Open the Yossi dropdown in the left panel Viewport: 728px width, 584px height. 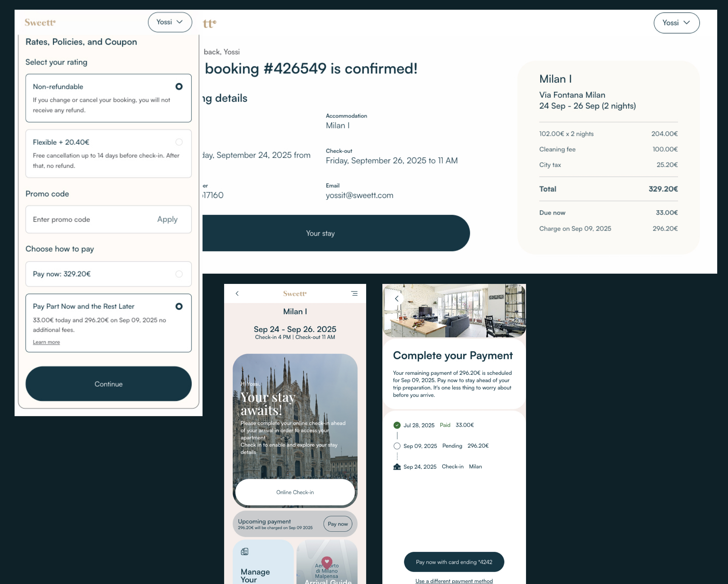170,22
